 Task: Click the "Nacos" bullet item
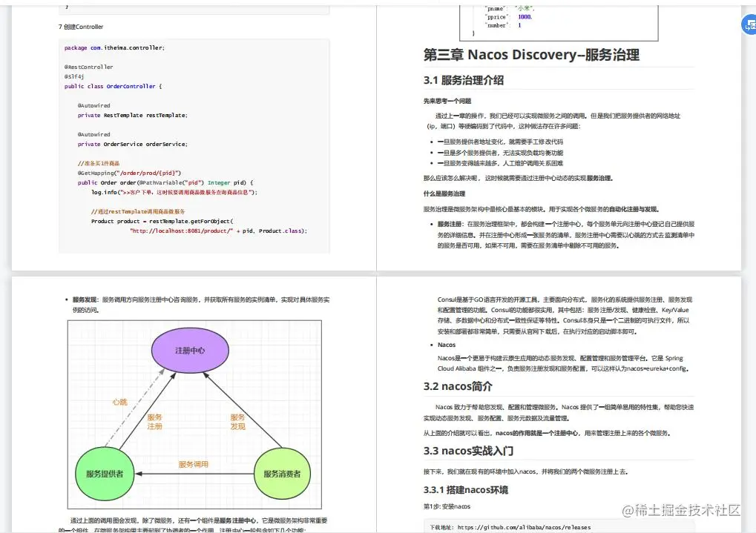click(447, 345)
